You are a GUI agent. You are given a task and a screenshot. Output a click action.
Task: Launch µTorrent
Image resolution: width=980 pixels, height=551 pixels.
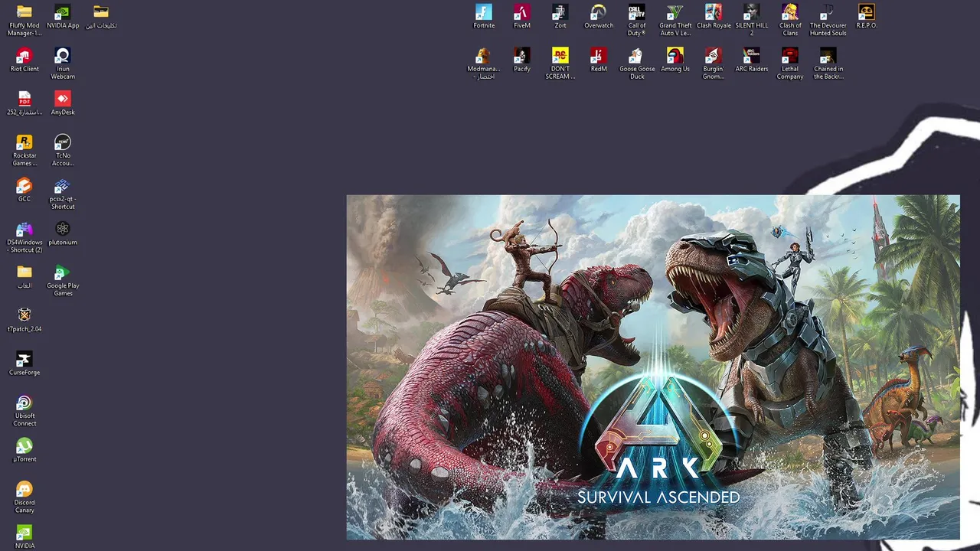[x=24, y=446]
